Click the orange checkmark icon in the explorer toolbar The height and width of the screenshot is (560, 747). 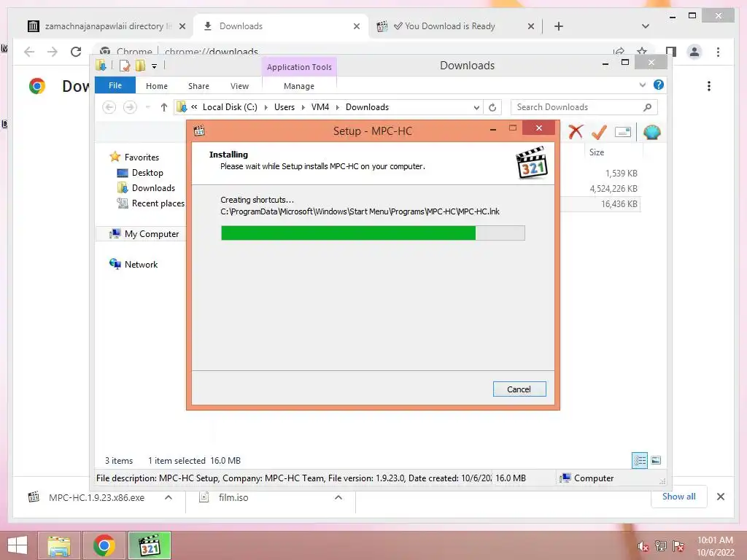(x=599, y=132)
